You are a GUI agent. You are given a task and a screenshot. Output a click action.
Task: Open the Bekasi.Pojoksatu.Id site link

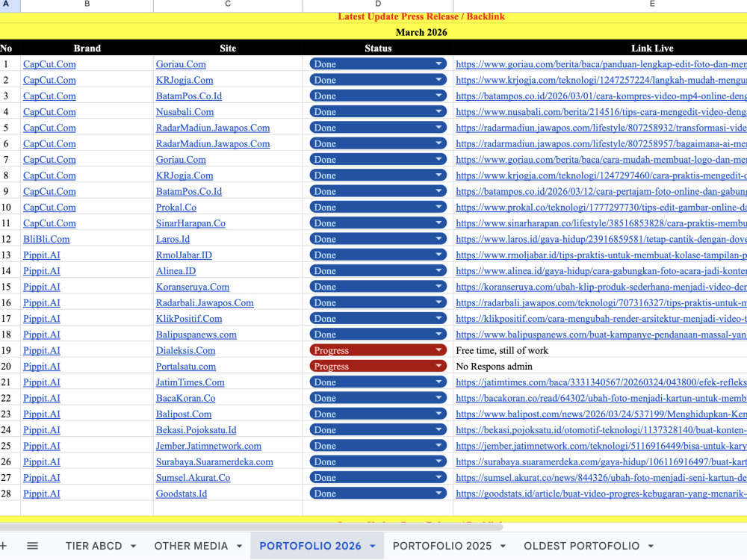coord(196,430)
